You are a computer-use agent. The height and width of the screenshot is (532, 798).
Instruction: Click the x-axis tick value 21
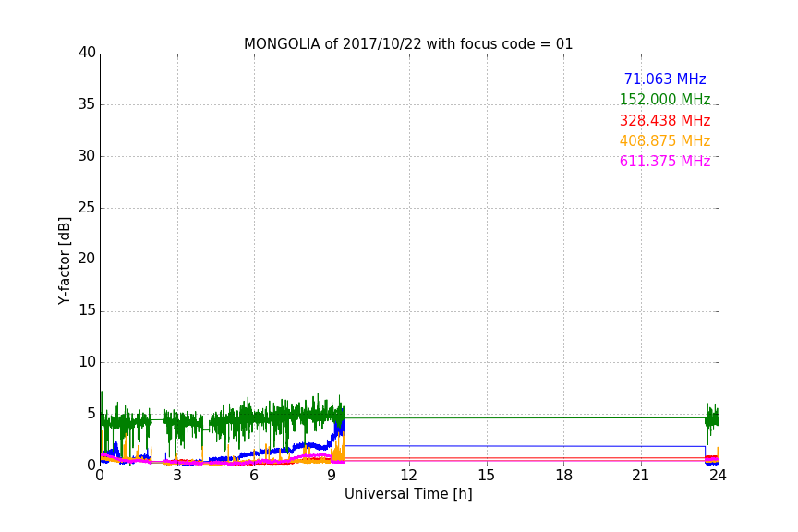[x=641, y=476]
